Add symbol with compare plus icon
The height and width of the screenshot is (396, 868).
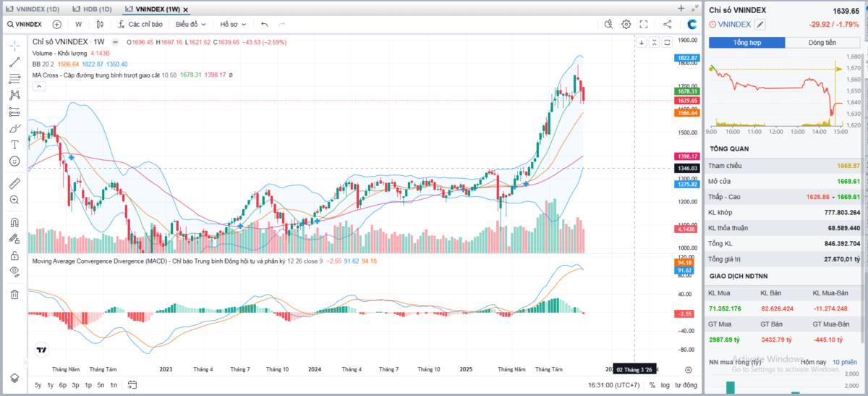coord(57,24)
